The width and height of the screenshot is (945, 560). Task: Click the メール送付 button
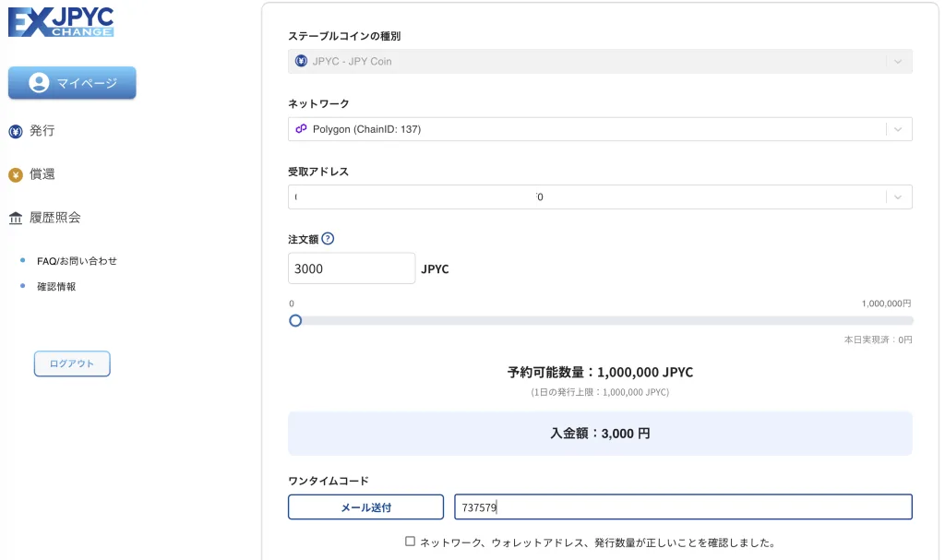click(366, 506)
